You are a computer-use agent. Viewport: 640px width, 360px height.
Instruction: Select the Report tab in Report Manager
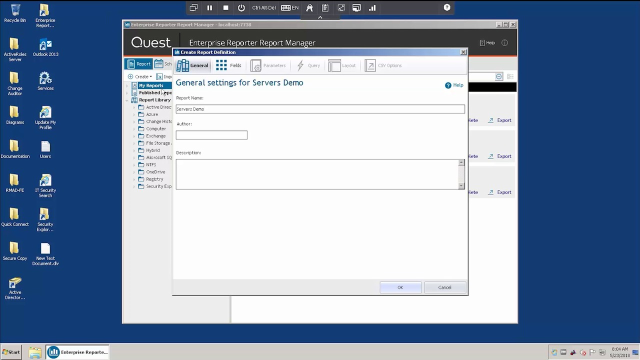click(x=139, y=64)
